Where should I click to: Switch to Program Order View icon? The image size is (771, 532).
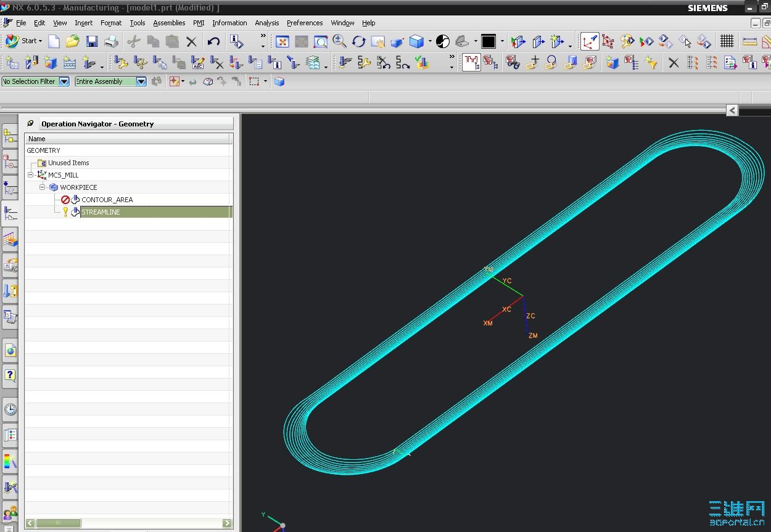[x=471, y=62]
